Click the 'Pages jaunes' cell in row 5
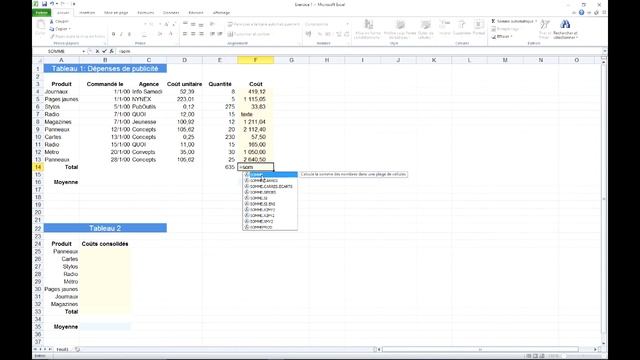Viewport: 640px width, 360px height. tap(61, 99)
